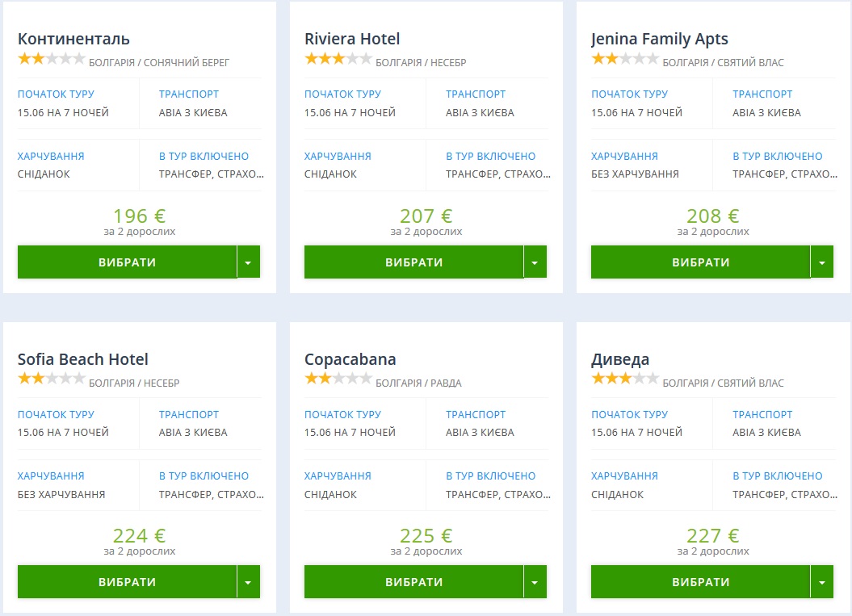
Task: Click the 196 € price on Континенталь
Action: click(x=139, y=216)
